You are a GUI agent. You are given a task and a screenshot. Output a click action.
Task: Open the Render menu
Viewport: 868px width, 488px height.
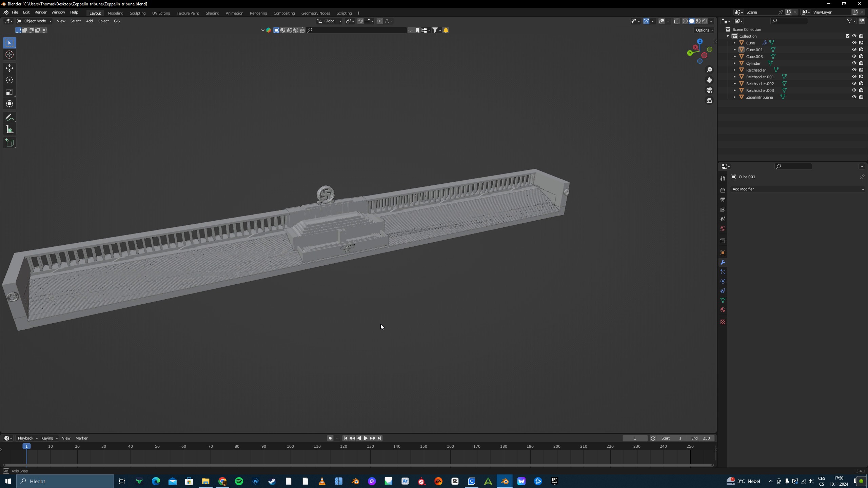(40, 12)
